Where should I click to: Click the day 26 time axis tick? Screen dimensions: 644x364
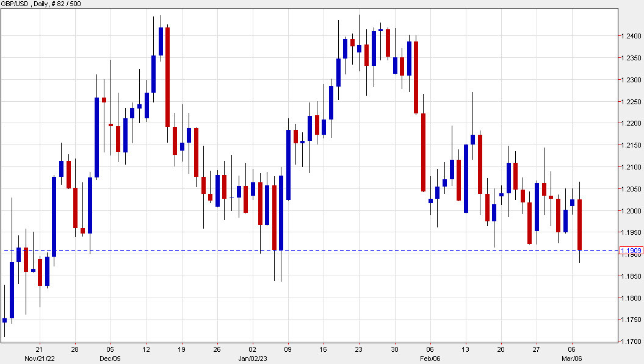point(217,349)
